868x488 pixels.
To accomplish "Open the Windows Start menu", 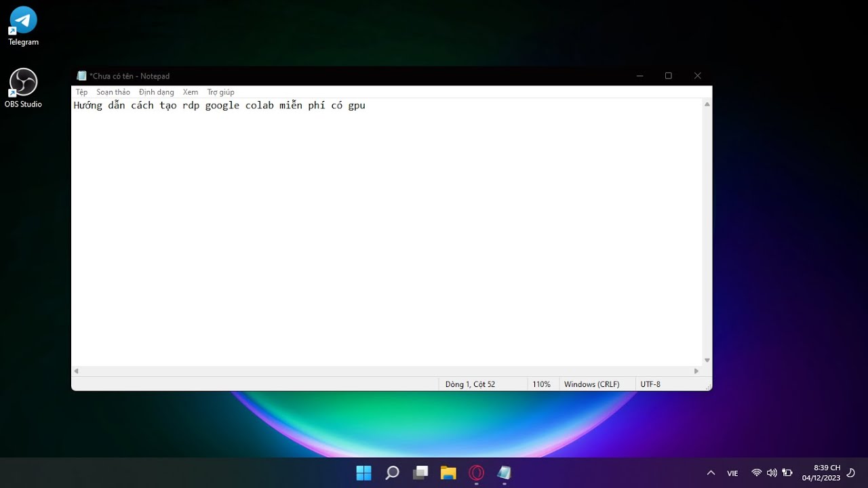I will pyautogui.click(x=364, y=473).
